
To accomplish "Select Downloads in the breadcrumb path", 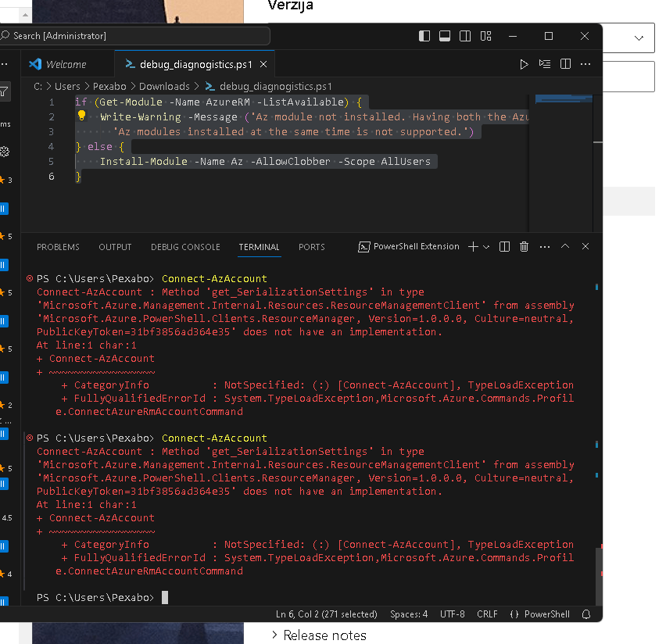I will pyautogui.click(x=164, y=86).
